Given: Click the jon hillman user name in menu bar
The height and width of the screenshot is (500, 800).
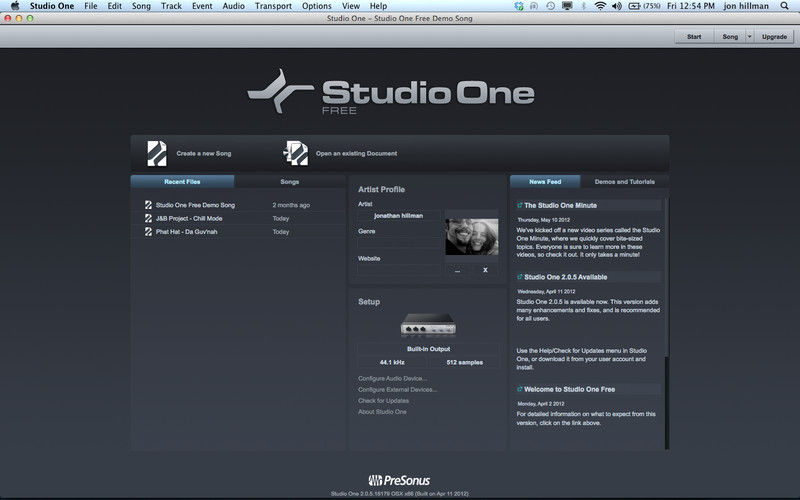Looking at the screenshot, I should pos(746,6).
